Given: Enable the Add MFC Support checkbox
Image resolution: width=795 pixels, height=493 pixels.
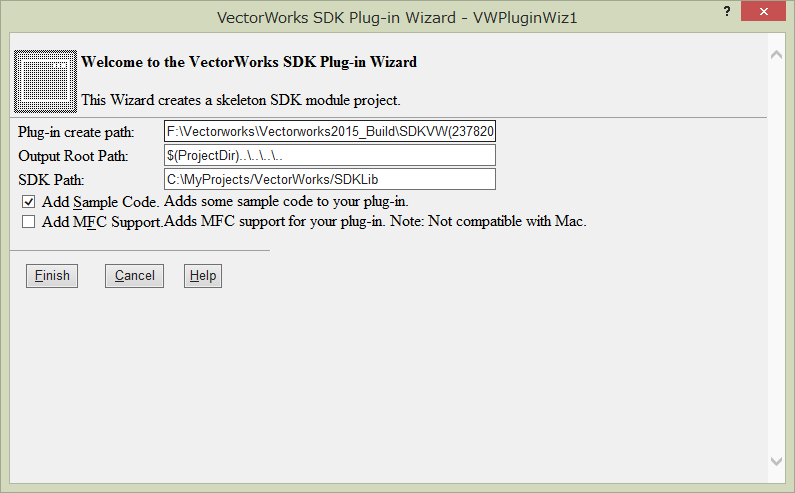Looking at the screenshot, I should coord(28,222).
